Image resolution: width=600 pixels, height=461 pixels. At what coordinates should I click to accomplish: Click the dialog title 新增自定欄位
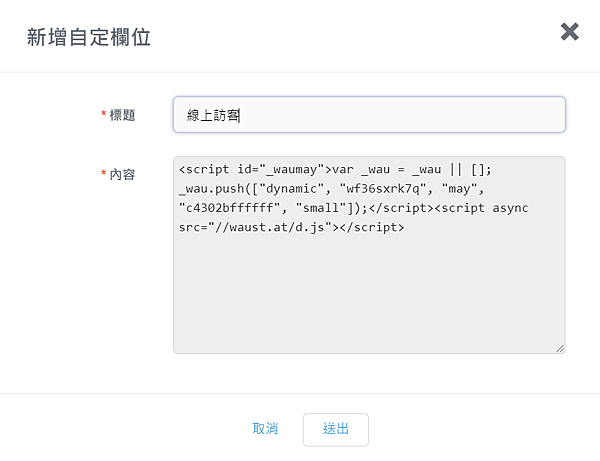click(x=88, y=37)
